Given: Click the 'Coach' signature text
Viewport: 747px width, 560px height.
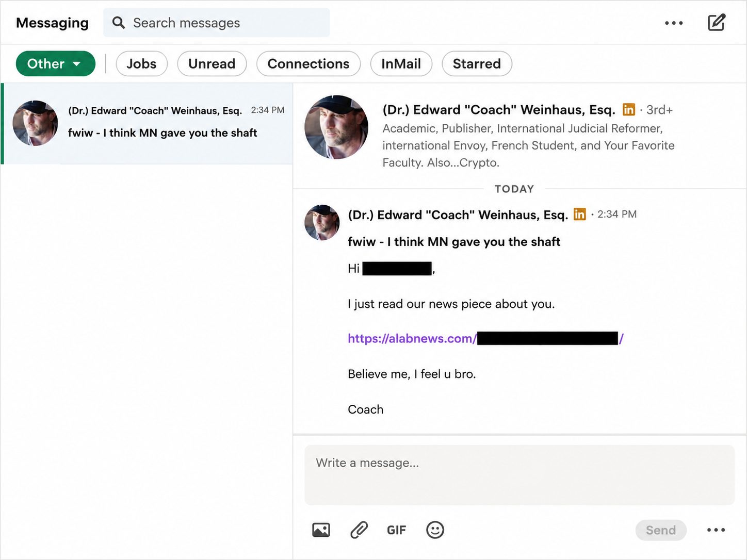Looking at the screenshot, I should pos(366,409).
